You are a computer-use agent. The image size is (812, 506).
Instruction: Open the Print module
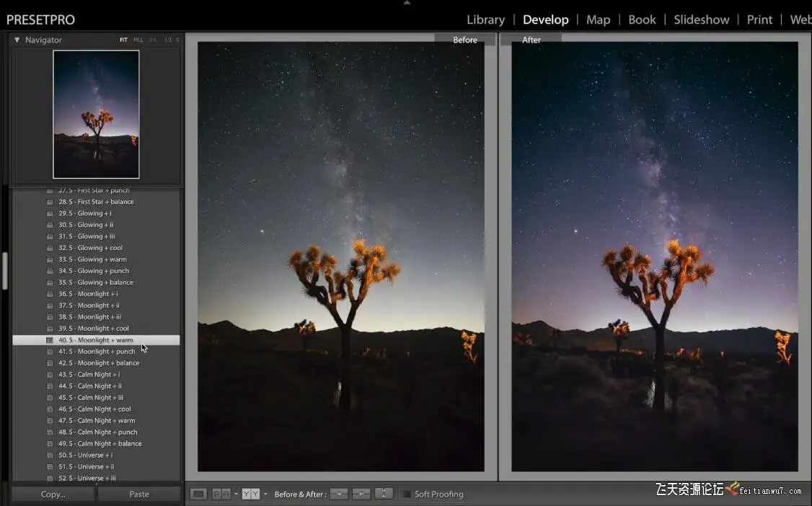(759, 19)
